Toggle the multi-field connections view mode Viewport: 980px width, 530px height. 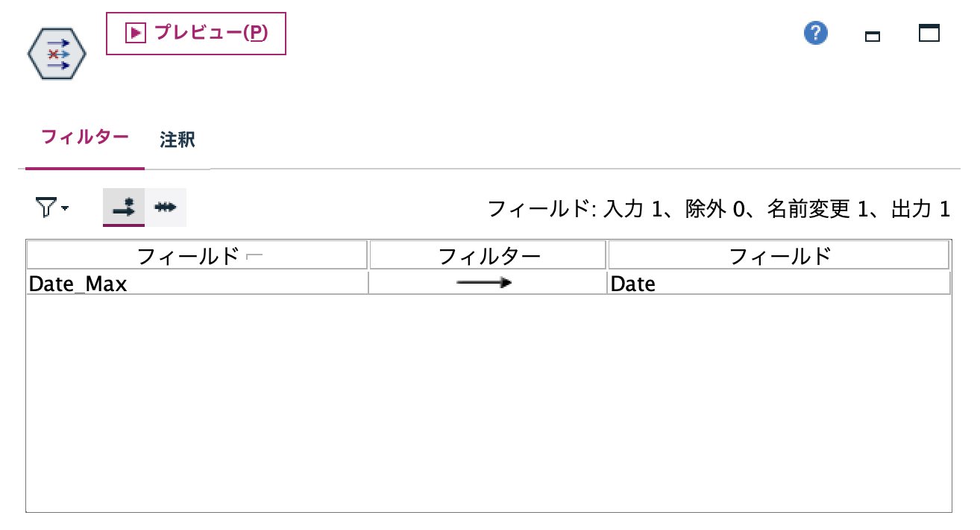point(166,207)
